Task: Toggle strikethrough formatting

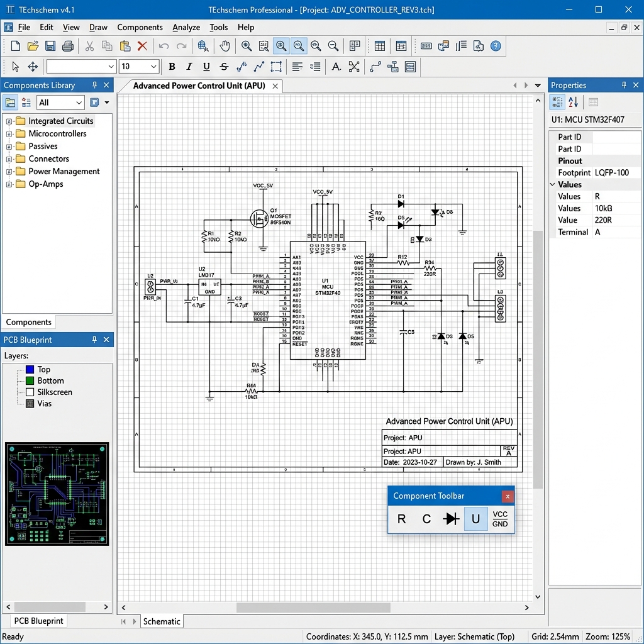Action: 224,67
